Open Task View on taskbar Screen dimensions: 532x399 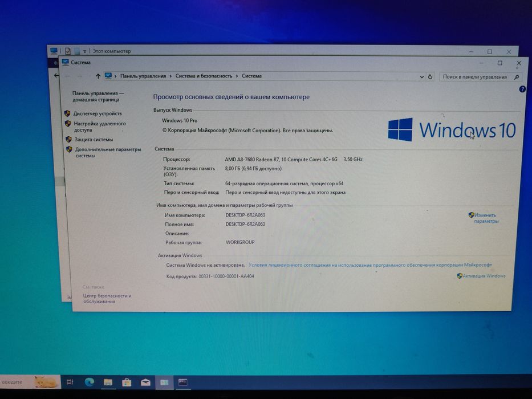70,382
